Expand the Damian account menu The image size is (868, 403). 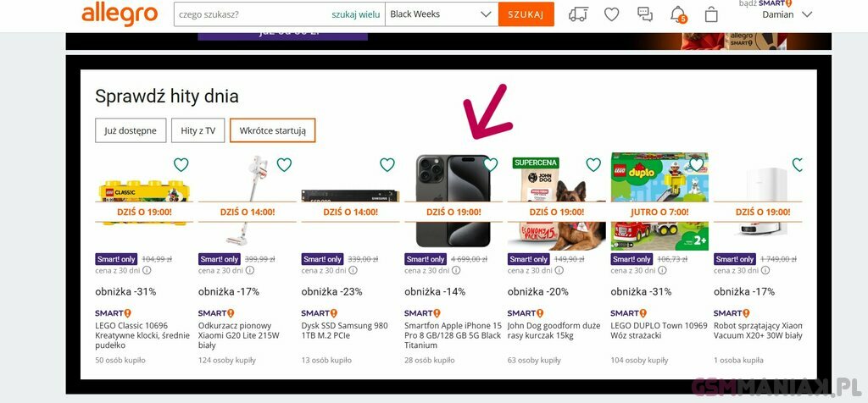787,14
